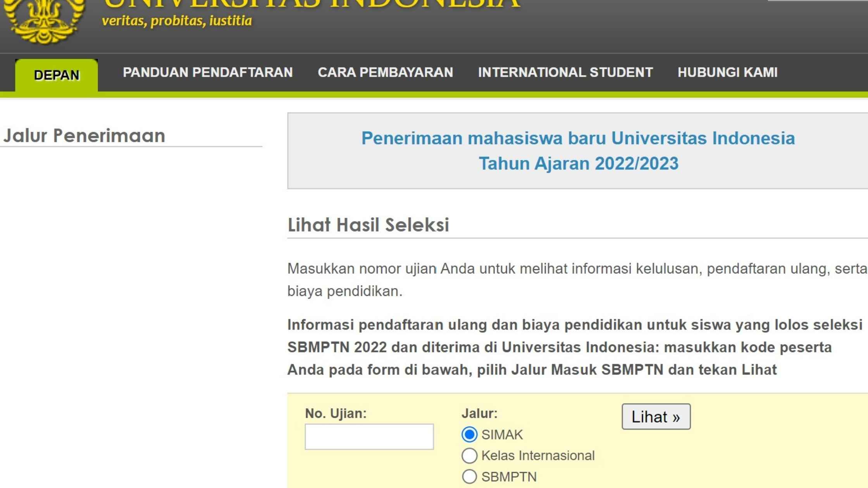Click the veritas, probitas, iustitia motto

(x=177, y=21)
